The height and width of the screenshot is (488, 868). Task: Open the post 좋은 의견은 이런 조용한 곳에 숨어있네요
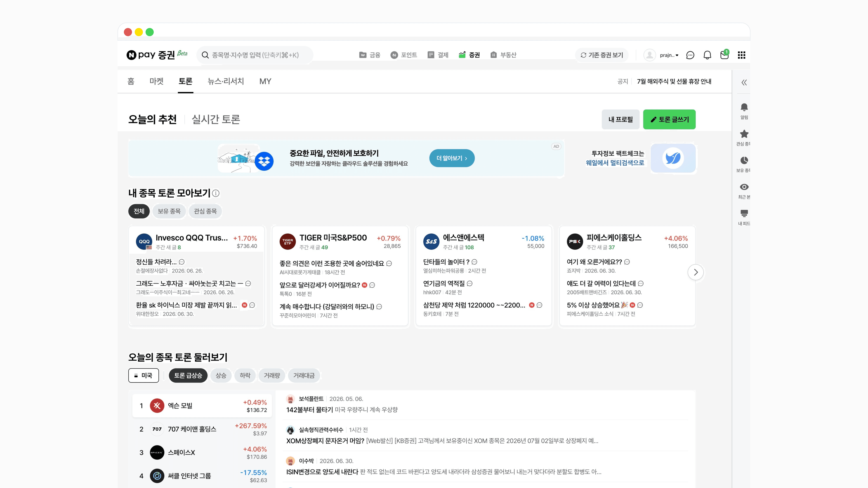click(332, 263)
